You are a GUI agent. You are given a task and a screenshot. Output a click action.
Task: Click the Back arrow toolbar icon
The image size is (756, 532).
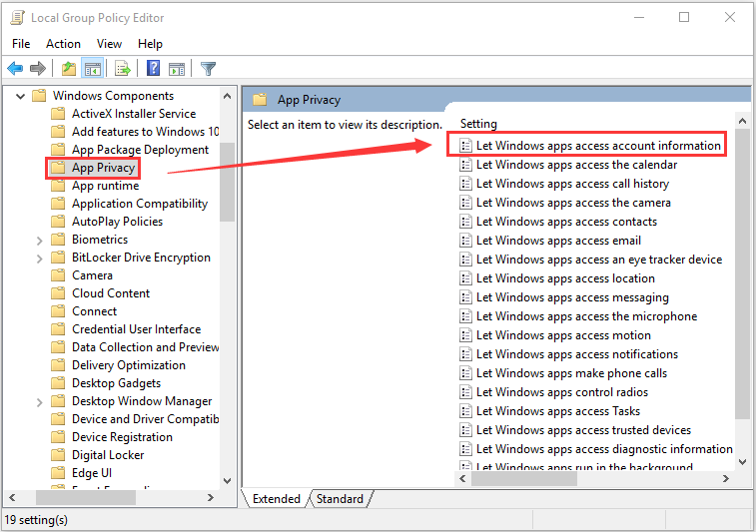(x=15, y=69)
